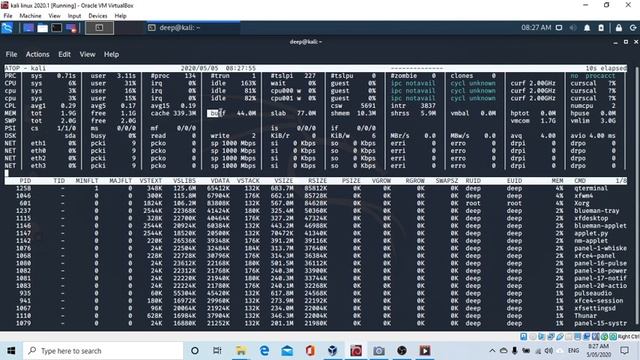Open the file manager icon in Kali panel

click(42, 28)
